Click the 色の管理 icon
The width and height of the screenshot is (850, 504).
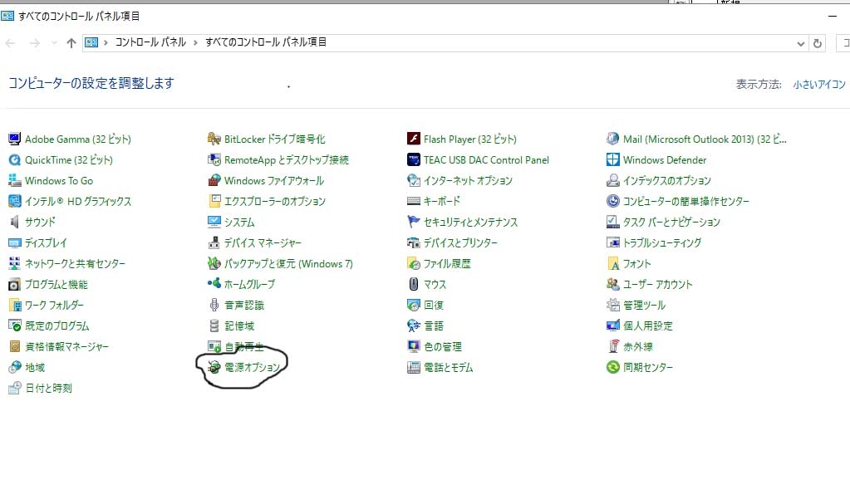click(x=414, y=346)
